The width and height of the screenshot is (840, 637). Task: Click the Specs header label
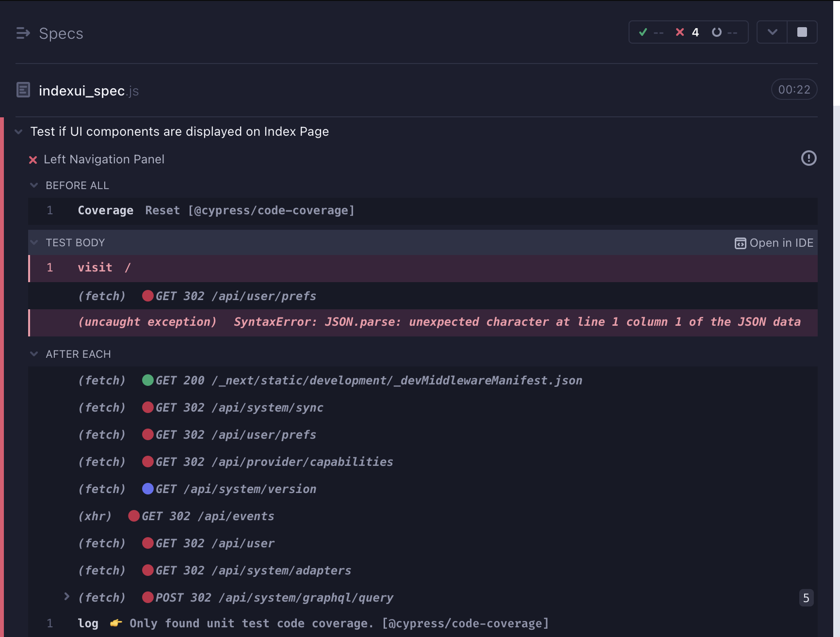[x=61, y=33]
